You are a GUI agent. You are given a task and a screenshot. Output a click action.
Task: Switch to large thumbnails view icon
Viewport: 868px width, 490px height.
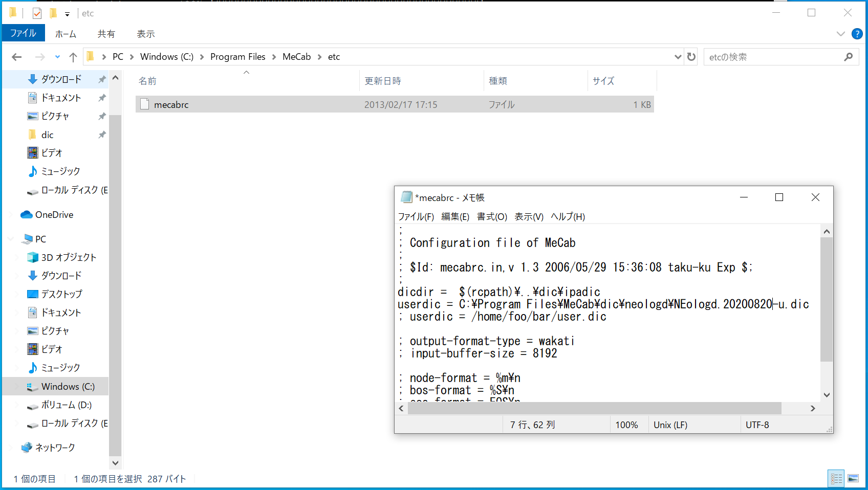[853, 479]
